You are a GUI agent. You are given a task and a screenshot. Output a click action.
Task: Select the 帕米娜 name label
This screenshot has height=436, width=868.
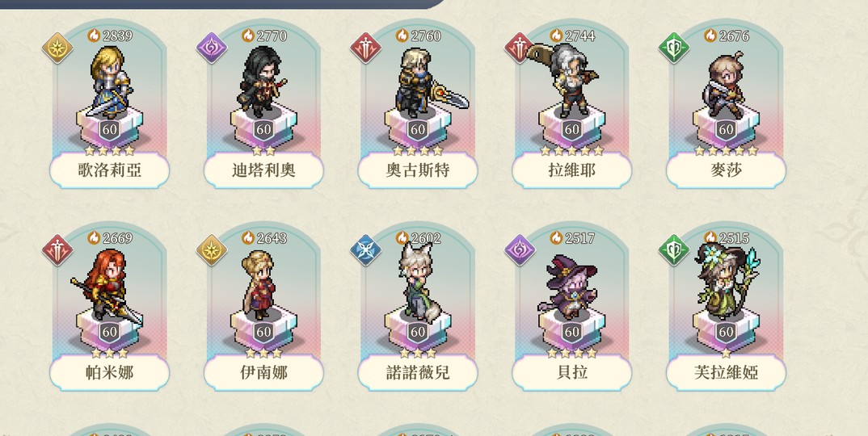pos(110,372)
